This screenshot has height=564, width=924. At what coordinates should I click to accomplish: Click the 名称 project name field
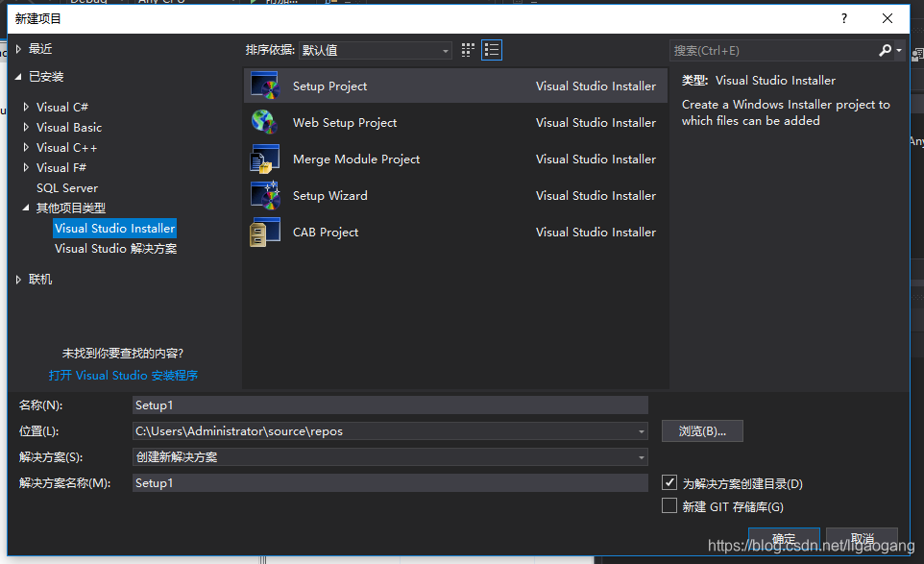click(390, 405)
